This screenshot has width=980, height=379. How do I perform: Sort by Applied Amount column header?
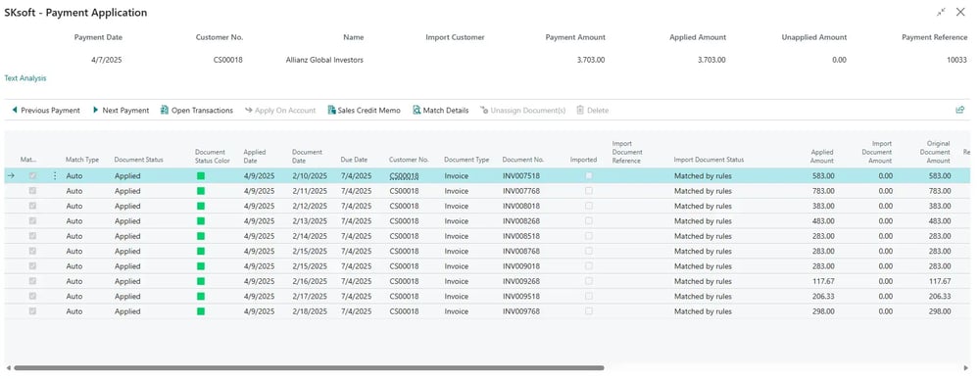point(822,156)
